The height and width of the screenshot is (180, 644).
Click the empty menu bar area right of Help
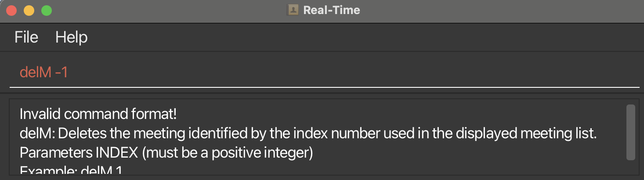point(365,37)
